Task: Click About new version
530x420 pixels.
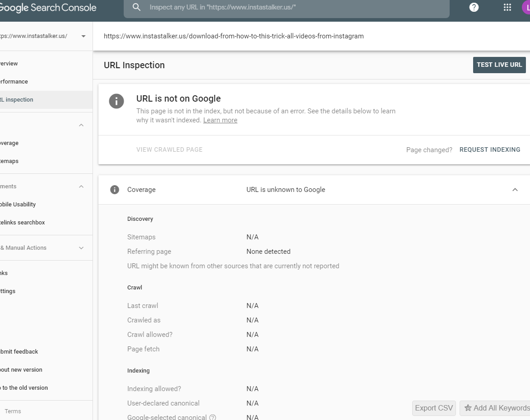Action: pyautogui.click(x=46, y=369)
